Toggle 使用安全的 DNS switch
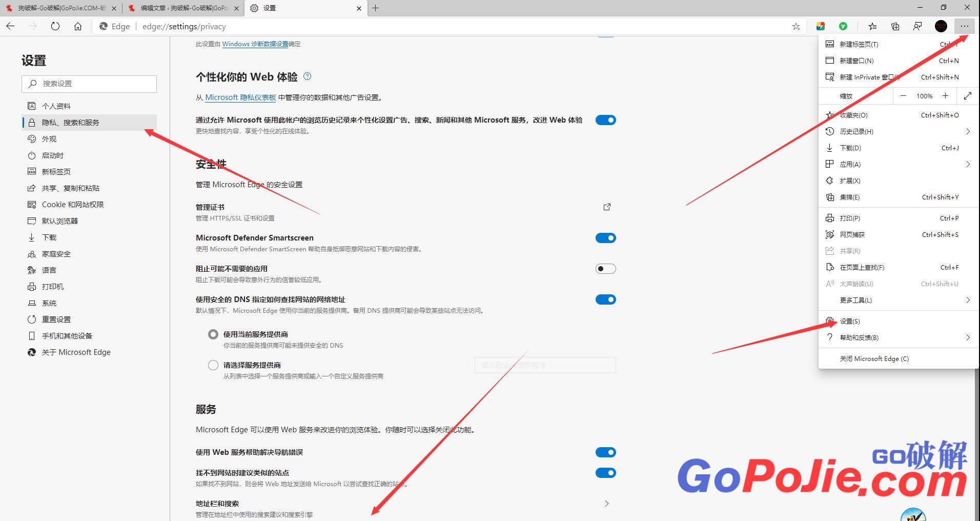 [x=605, y=299]
